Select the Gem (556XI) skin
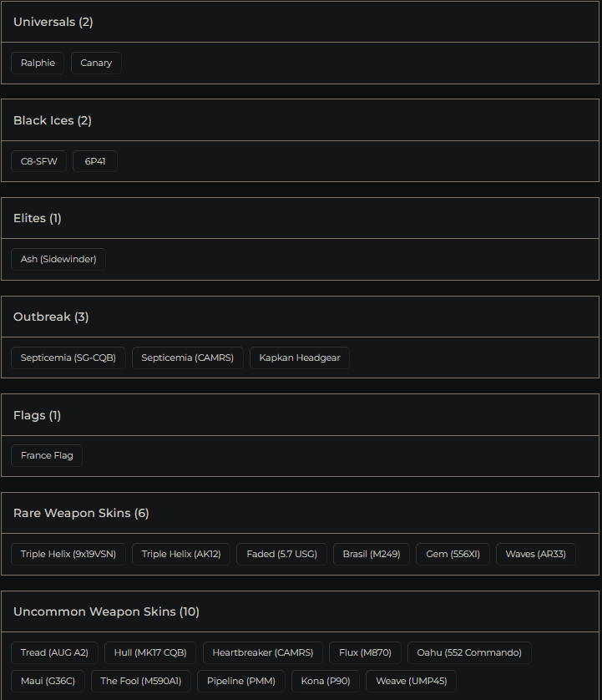 (x=452, y=553)
